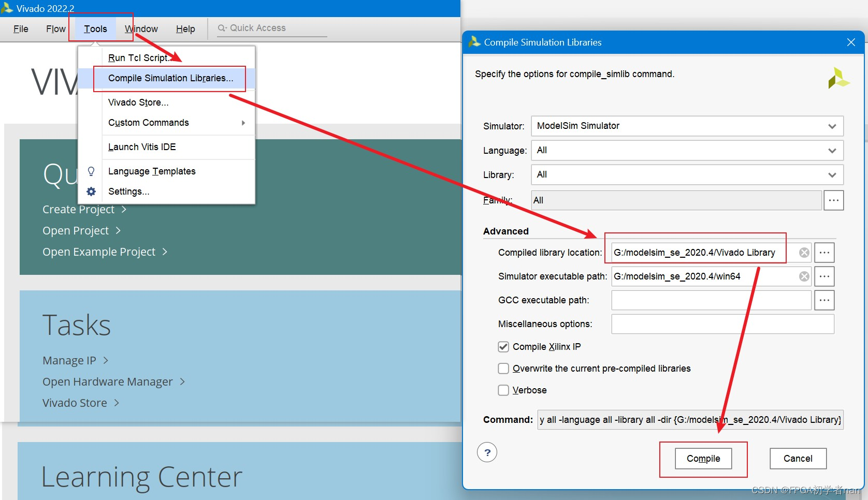
Task: Click the chevron next to Open Example Project
Action: (x=165, y=252)
